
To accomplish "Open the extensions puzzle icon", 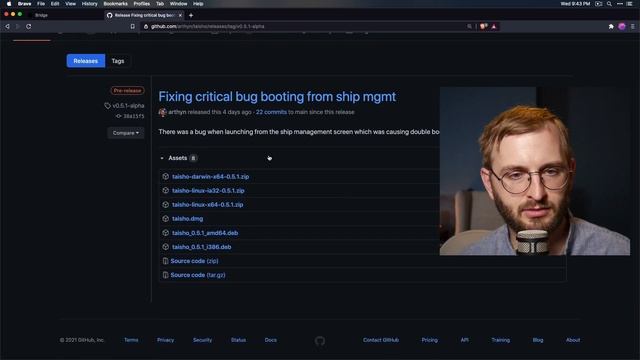I will 611,26.
